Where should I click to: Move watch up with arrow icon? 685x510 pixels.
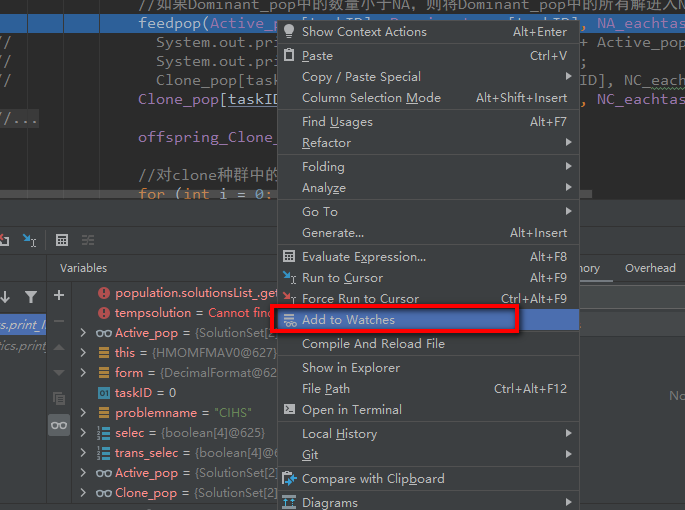[x=59, y=348]
